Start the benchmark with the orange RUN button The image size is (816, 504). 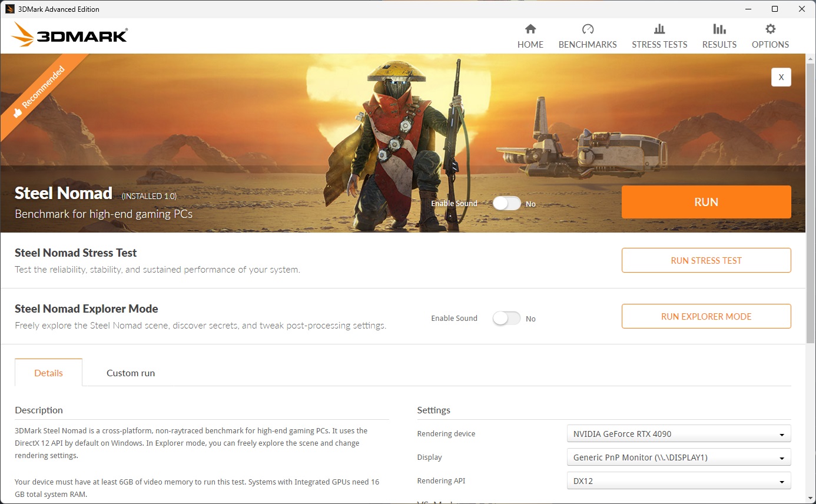pyautogui.click(x=706, y=202)
